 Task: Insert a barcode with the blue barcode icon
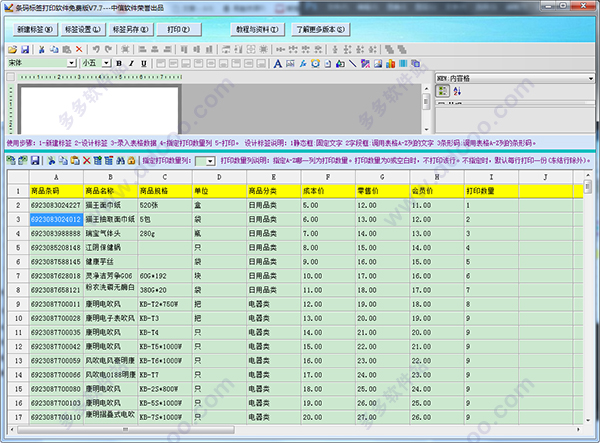coord(403,64)
